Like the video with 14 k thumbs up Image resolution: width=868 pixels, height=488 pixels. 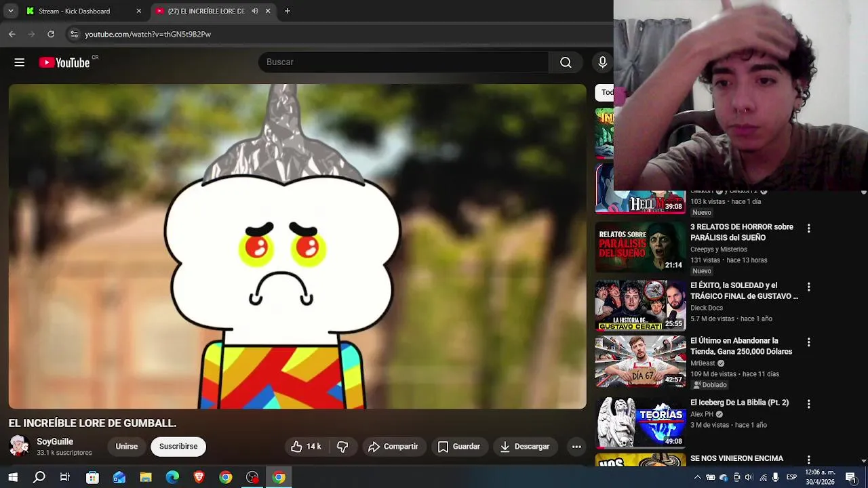(306, 447)
